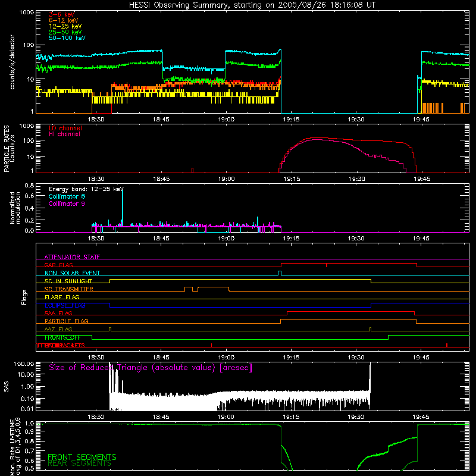The image size is (476, 476).
Task: Click the ATTENUATOR_STATE flag label
Action: point(72,257)
